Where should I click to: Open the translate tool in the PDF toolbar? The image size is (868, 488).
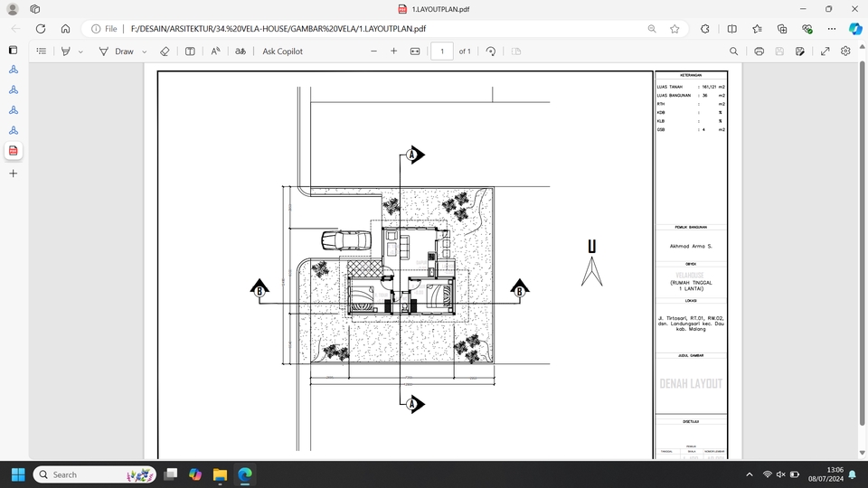[241, 51]
